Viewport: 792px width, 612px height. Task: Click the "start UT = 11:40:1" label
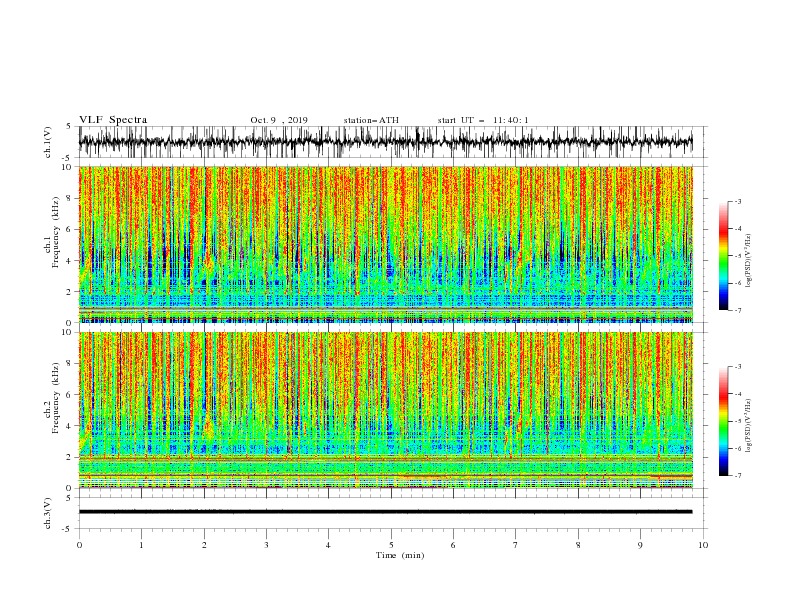click(483, 120)
